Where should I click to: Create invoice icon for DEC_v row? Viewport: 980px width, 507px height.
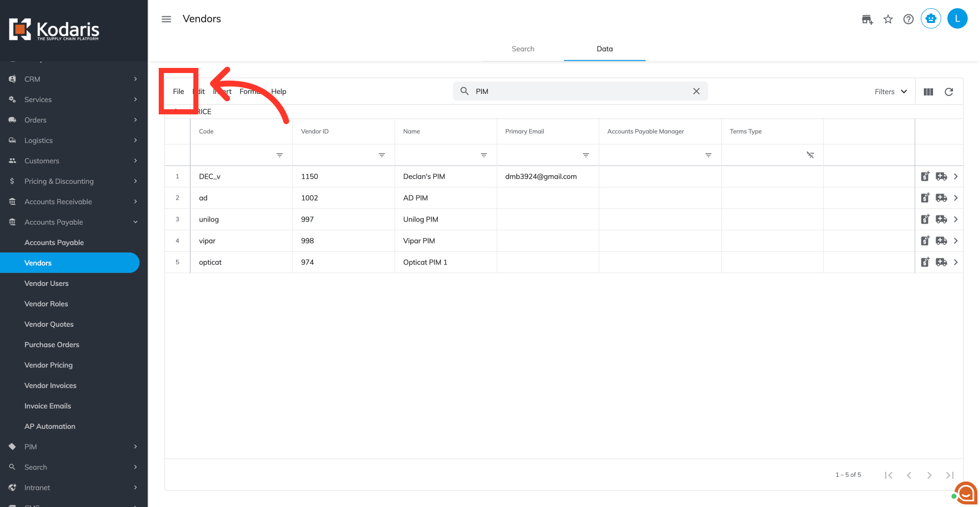click(925, 176)
